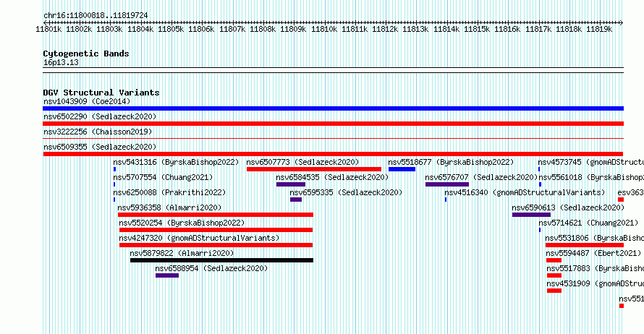
Task: Open the nsv5517883 ByrskaBishop variant label
Action: 595,268
